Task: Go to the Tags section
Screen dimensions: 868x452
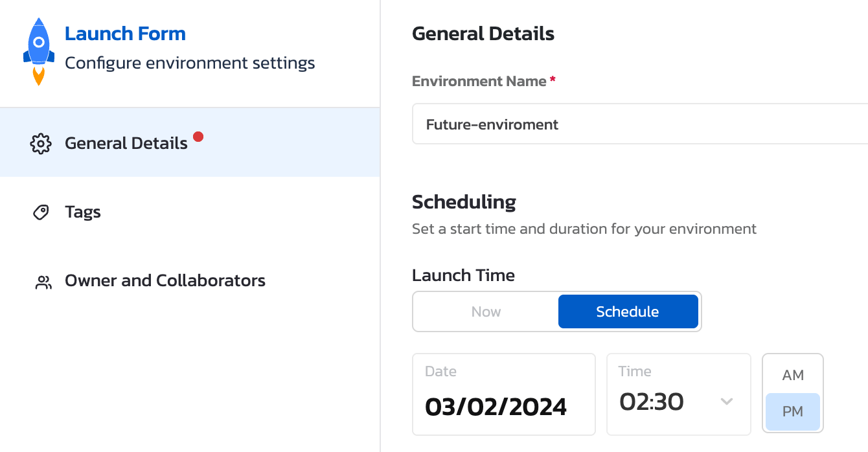Action: tap(83, 212)
